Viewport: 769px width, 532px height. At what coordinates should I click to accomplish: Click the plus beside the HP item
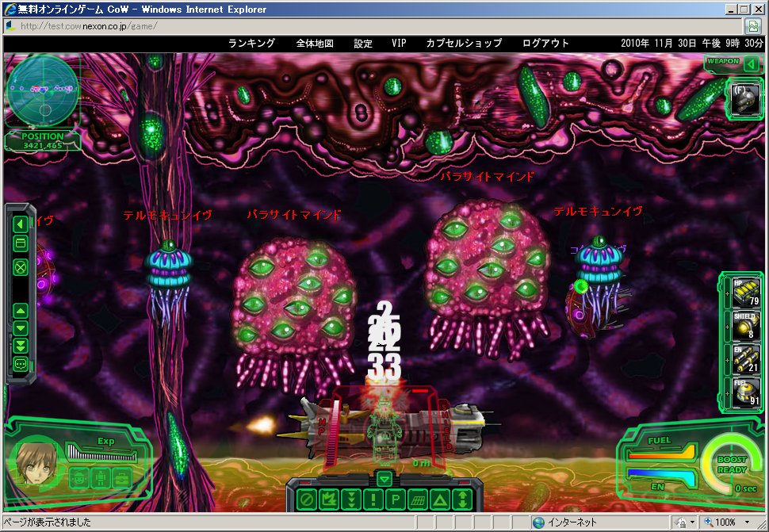pyautogui.click(x=727, y=293)
